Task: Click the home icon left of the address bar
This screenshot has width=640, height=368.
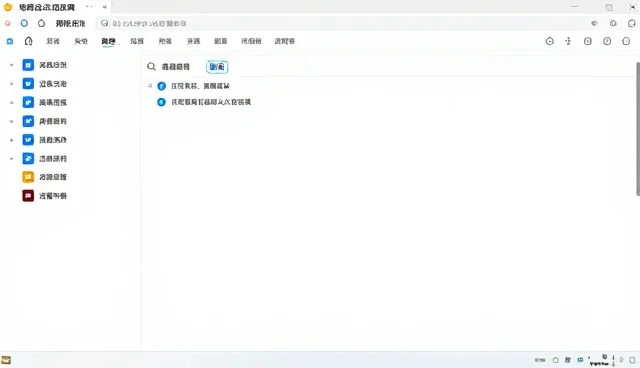Action: pos(41,23)
